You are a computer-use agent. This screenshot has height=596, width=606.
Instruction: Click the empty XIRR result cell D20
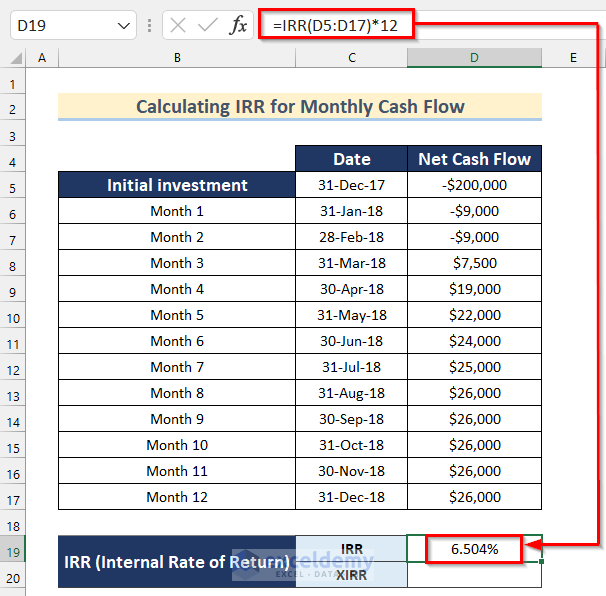point(474,575)
